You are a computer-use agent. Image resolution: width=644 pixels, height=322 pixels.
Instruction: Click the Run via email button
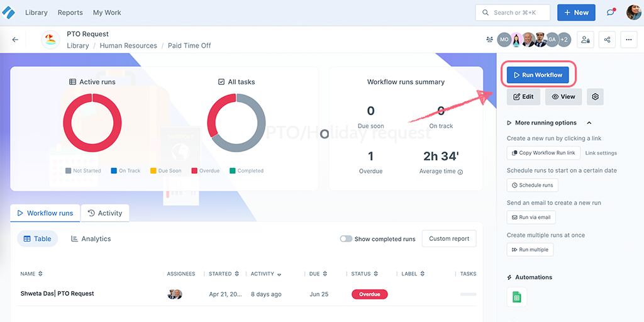531,217
